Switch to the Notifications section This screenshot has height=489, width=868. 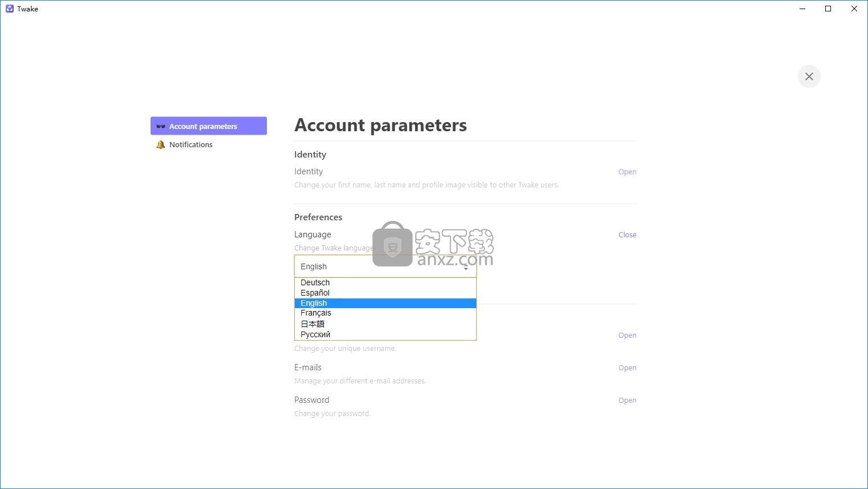tap(209, 144)
